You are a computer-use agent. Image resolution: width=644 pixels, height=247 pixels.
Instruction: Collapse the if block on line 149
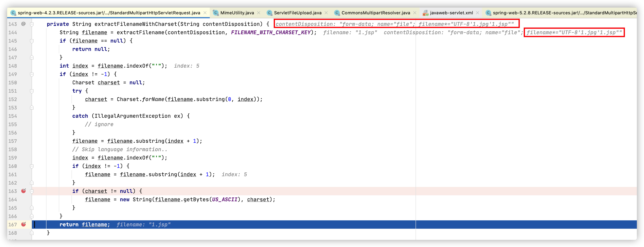[x=32, y=74]
